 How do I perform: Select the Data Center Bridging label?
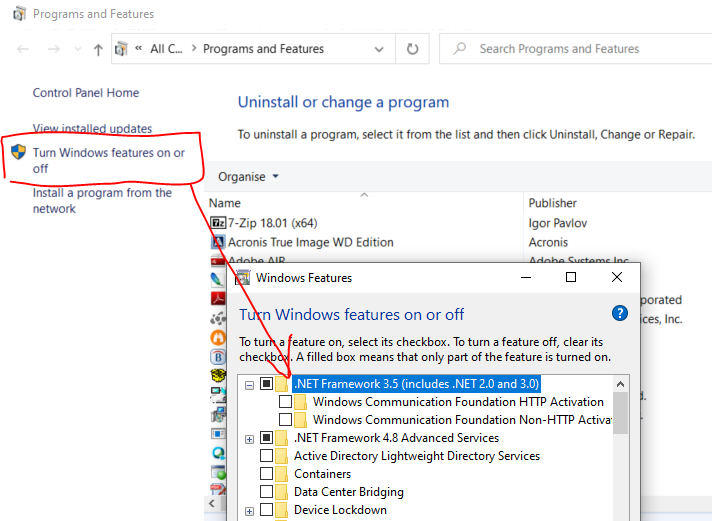click(349, 492)
